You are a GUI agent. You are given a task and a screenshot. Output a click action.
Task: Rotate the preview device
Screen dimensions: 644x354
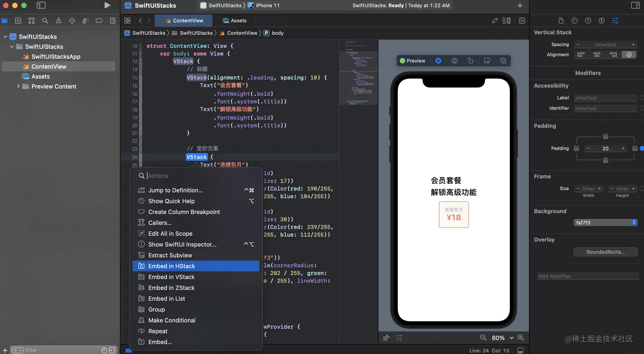pos(471,61)
